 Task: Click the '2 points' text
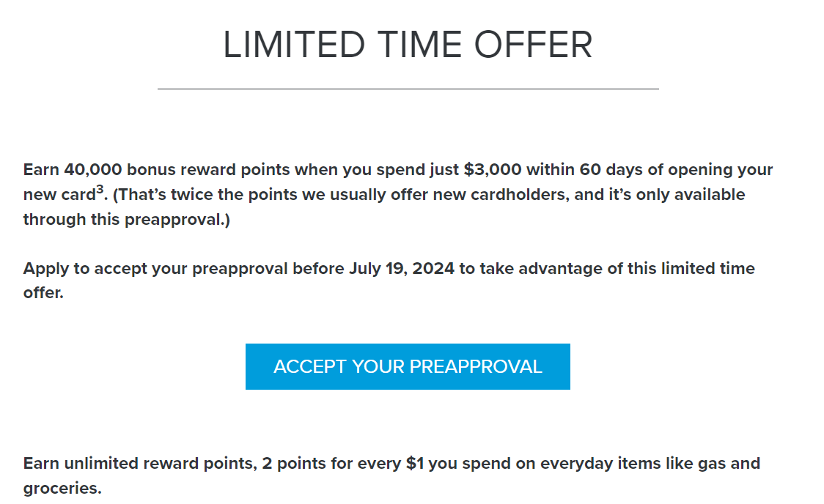point(293,464)
